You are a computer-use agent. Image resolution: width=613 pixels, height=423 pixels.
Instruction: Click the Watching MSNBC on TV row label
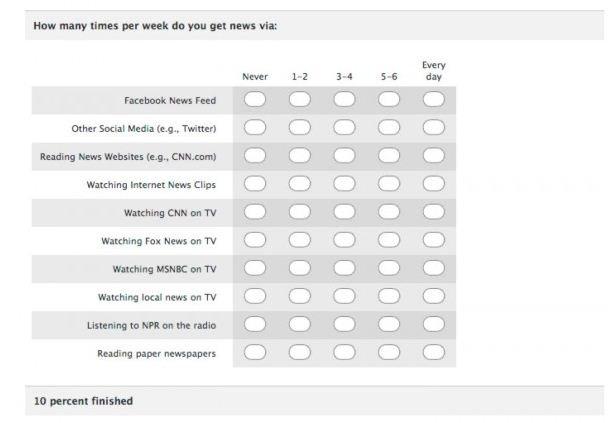click(164, 269)
